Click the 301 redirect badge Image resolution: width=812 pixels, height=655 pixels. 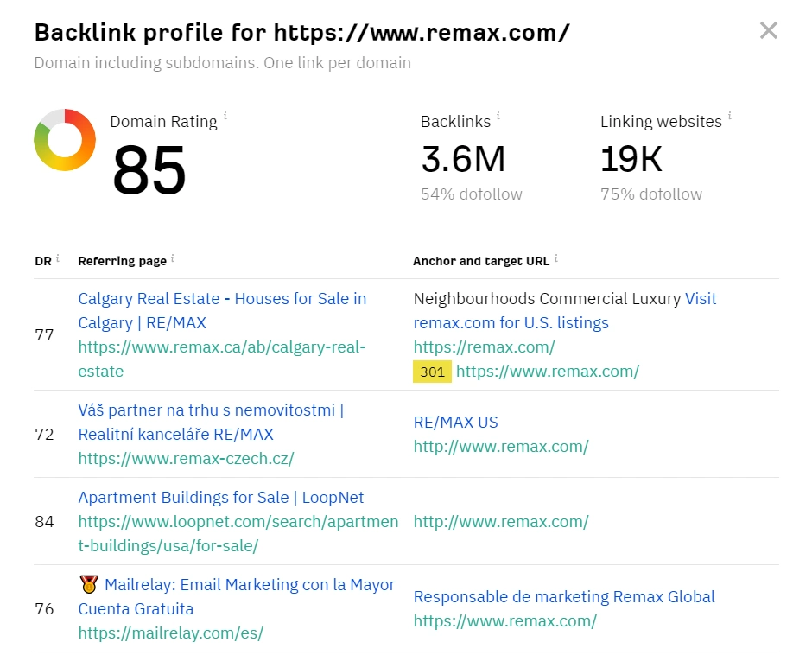[x=433, y=372]
